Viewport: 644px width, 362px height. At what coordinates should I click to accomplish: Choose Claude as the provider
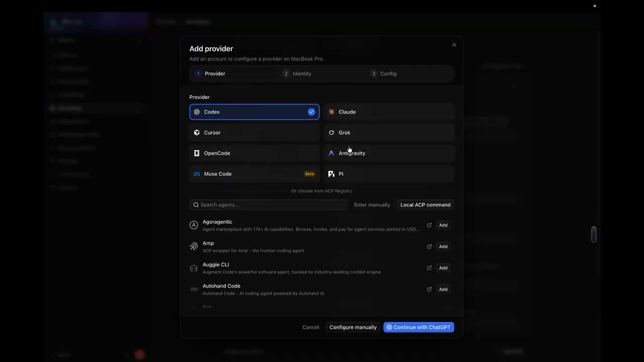pos(389,112)
